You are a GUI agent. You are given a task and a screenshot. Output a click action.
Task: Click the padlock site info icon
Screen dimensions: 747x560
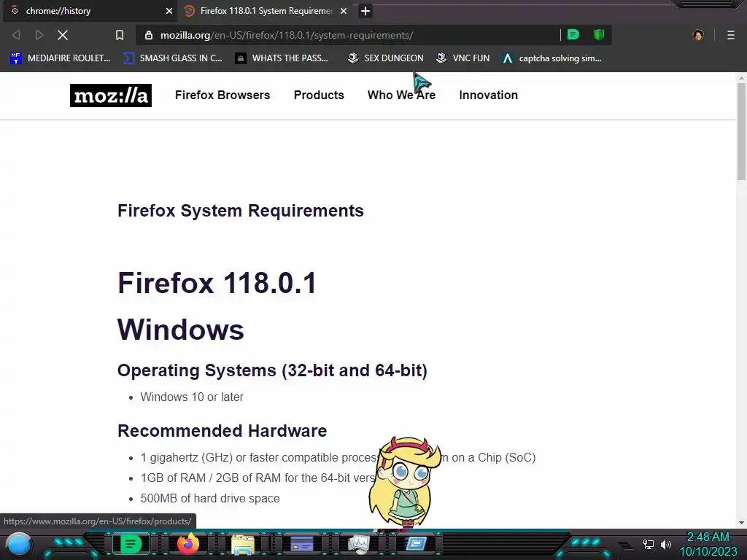[149, 35]
